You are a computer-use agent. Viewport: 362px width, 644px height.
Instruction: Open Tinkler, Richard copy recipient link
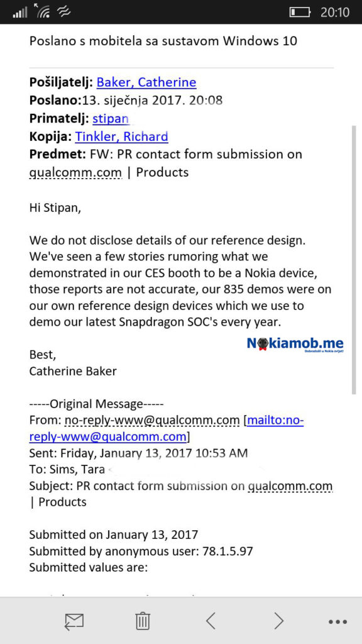pyautogui.click(x=121, y=136)
